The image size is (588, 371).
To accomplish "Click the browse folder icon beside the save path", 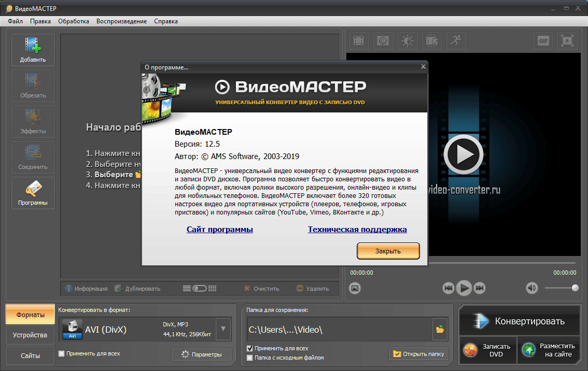I will tap(440, 330).
